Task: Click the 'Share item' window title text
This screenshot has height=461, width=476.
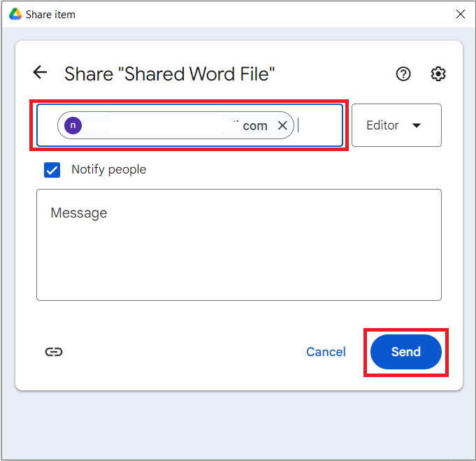Action: pos(50,14)
